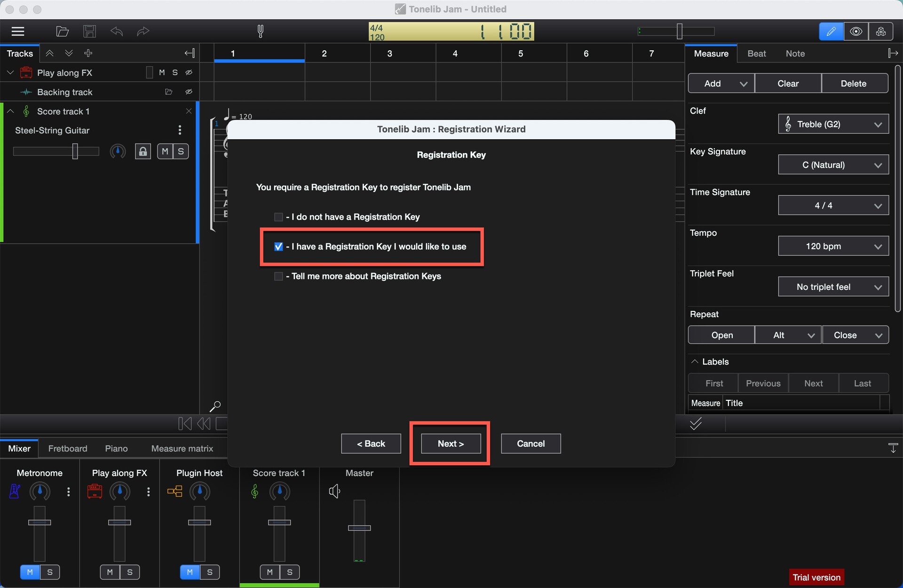Open Steel-String Guitar options dots
This screenshot has height=588, width=903.
[180, 130]
